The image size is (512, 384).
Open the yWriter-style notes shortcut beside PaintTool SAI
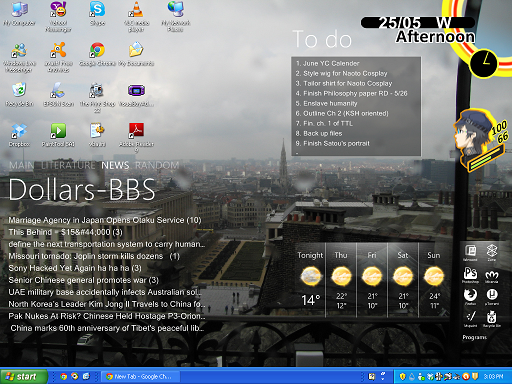[97, 135]
